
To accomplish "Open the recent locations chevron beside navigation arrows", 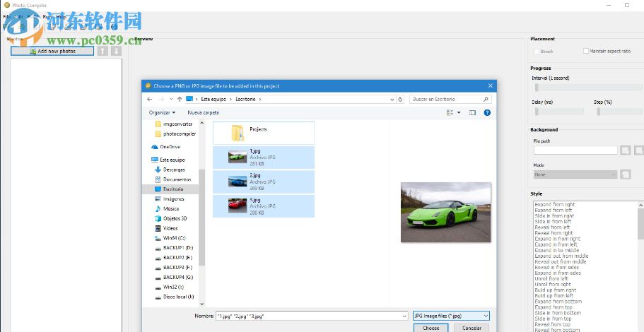I will click(171, 100).
